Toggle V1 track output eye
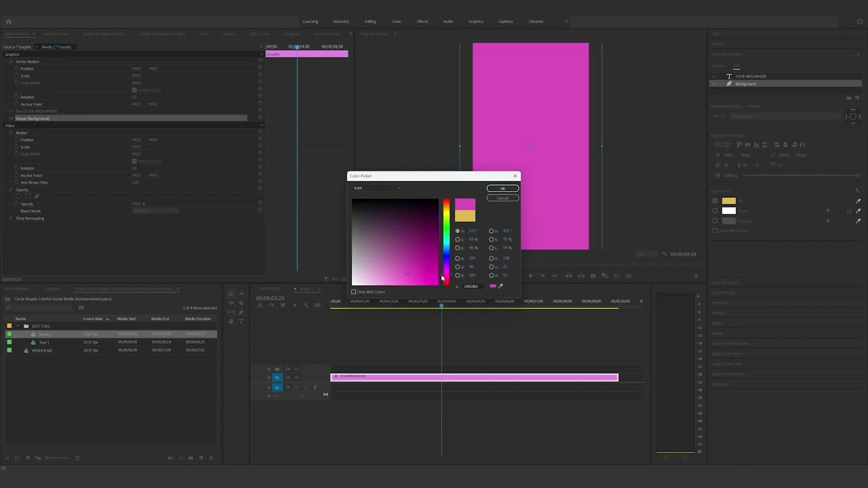This screenshot has height=488, width=868. (296, 378)
